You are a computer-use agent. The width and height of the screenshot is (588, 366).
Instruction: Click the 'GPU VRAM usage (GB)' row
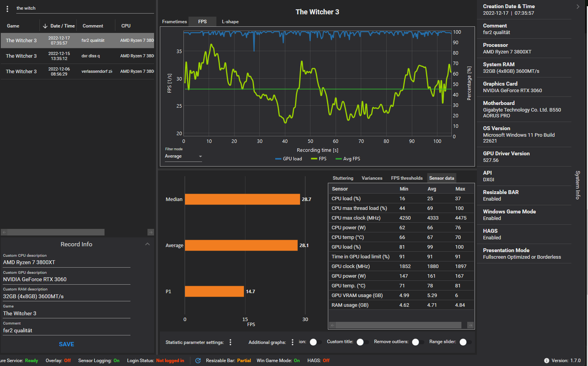[401, 296]
